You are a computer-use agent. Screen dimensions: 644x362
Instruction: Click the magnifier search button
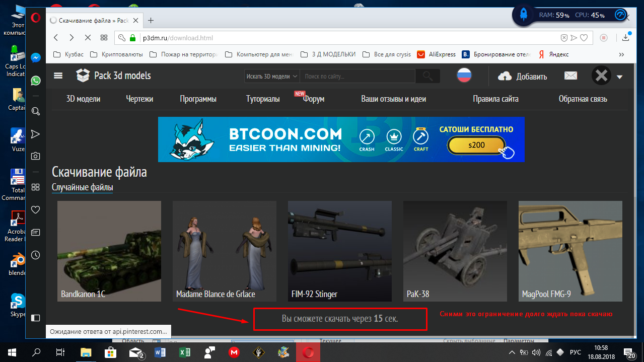click(x=428, y=76)
